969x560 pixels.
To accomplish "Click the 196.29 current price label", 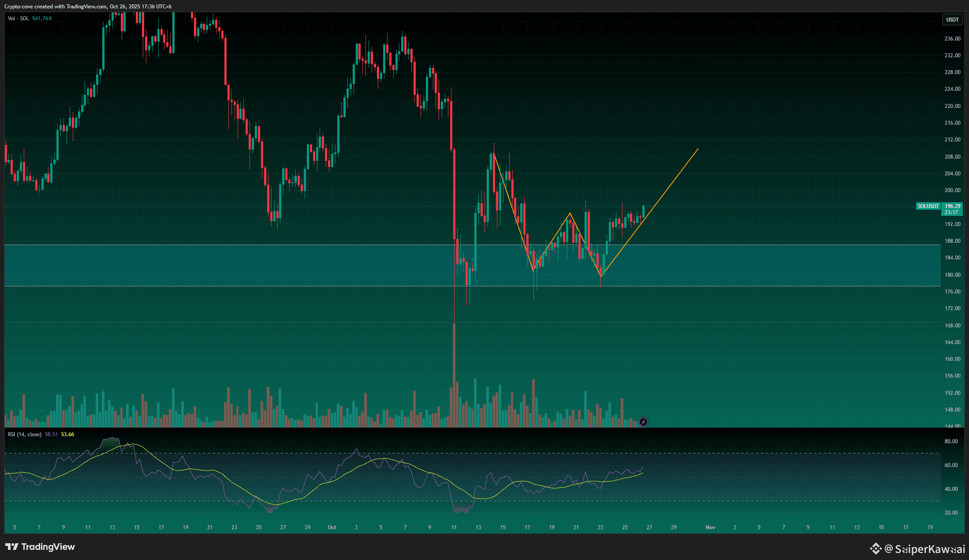I will (x=952, y=206).
